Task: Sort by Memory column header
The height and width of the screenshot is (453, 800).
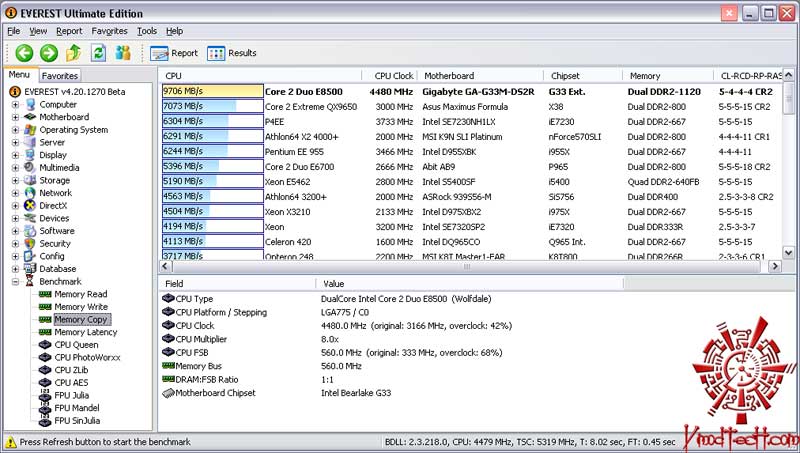Action: (x=668, y=76)
